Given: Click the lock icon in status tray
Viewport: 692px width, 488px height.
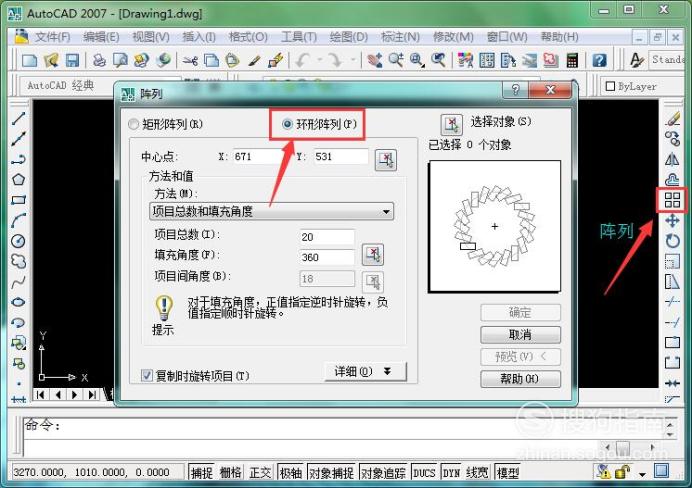Looking at the screenshot, I should [x=622, y=472].
